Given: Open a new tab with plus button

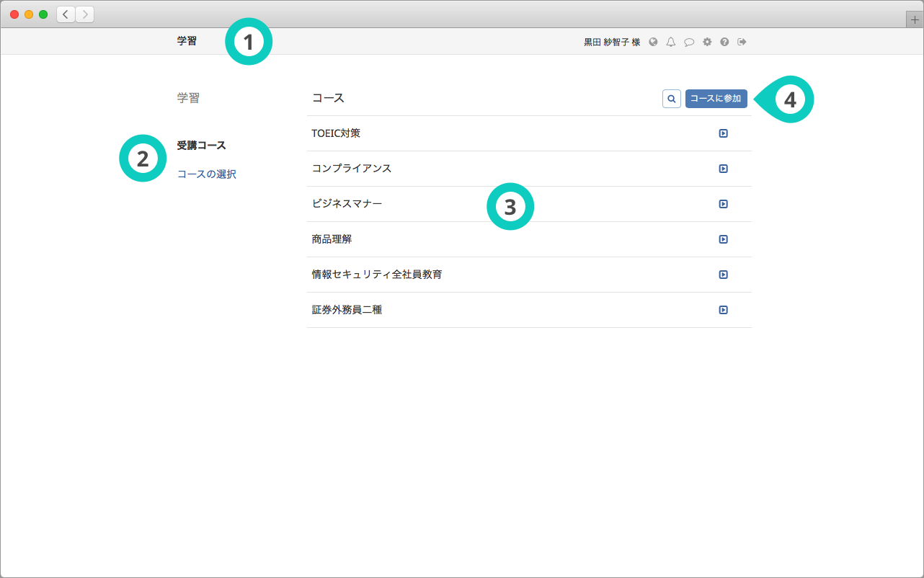Looking at the screenshot, I should 915,20.
